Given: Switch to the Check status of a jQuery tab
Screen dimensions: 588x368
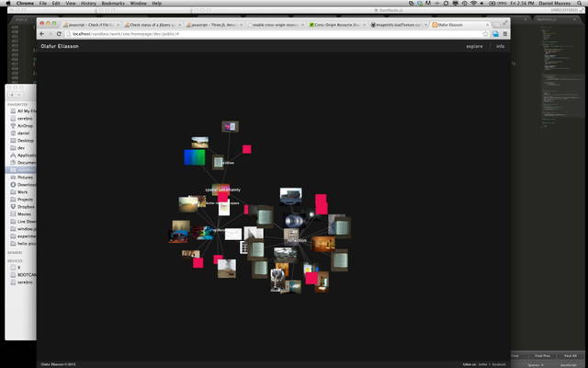Looking at the screenshot, I should 152,25.
